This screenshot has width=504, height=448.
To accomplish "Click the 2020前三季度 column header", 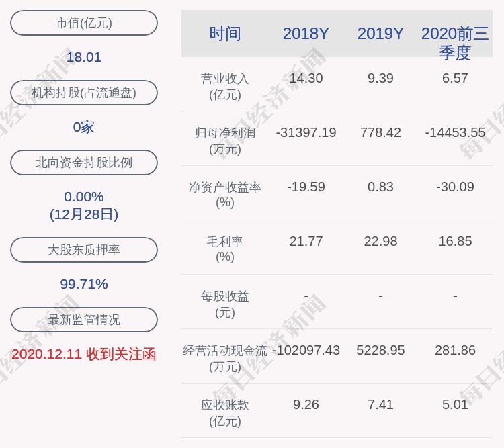I will tap(455, 43).
